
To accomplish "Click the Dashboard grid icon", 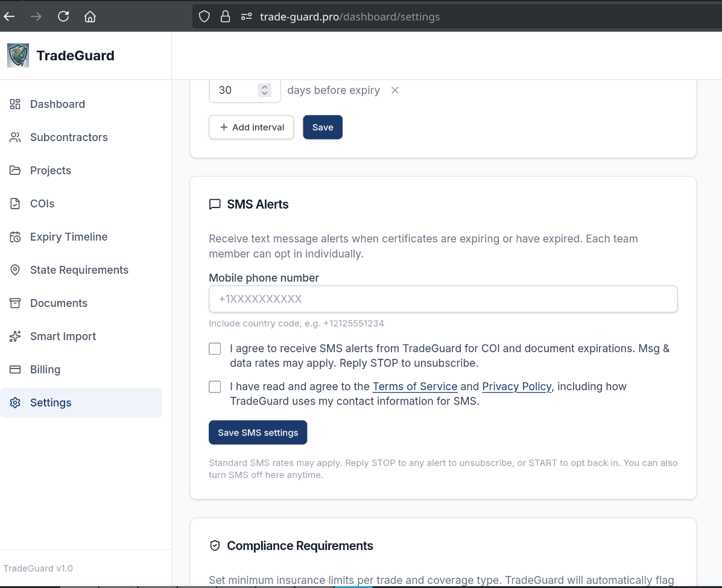I will point(15,104).
